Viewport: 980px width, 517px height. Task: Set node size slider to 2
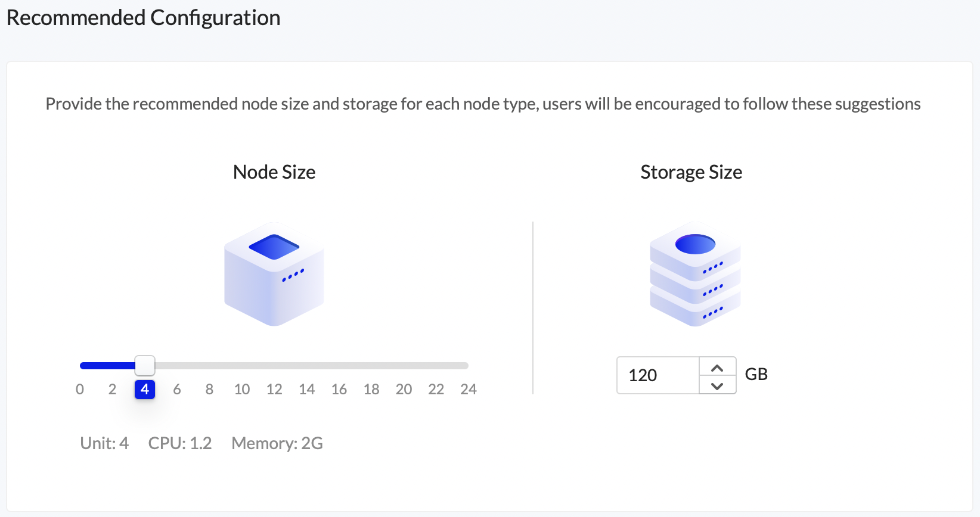click(x=112, y=390)
